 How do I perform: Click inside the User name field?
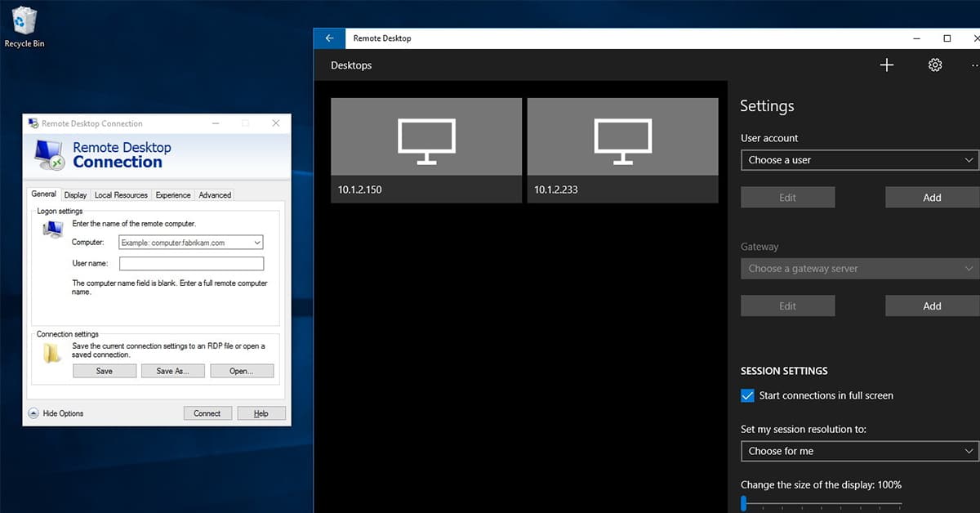pyautogui.click(x=191, y=263)
